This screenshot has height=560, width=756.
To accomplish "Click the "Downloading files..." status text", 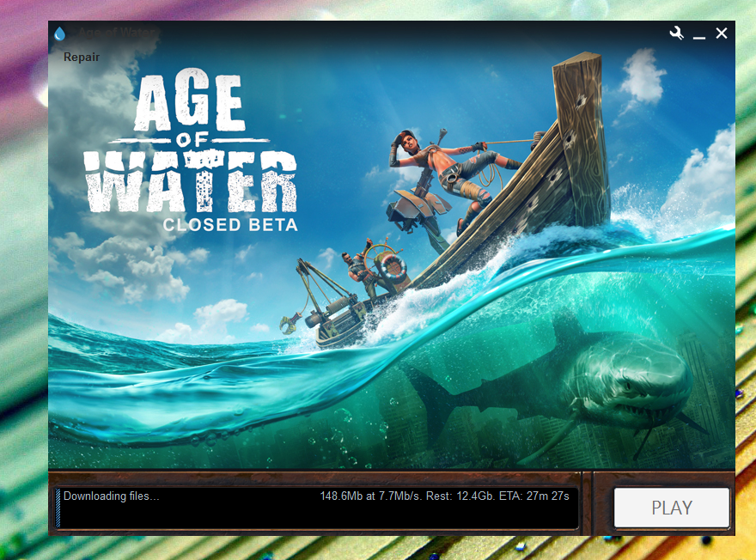I will pos(112,496).
